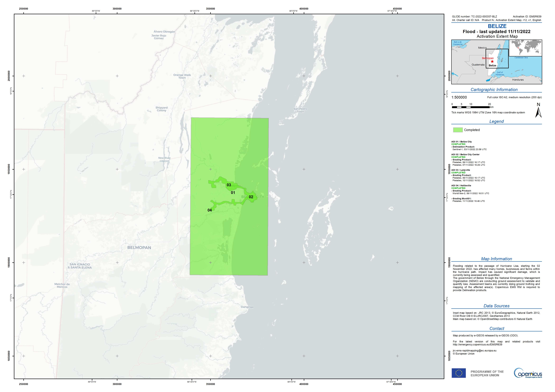Click the jrc-ems-rapidmapping email address

click(475, 350)
